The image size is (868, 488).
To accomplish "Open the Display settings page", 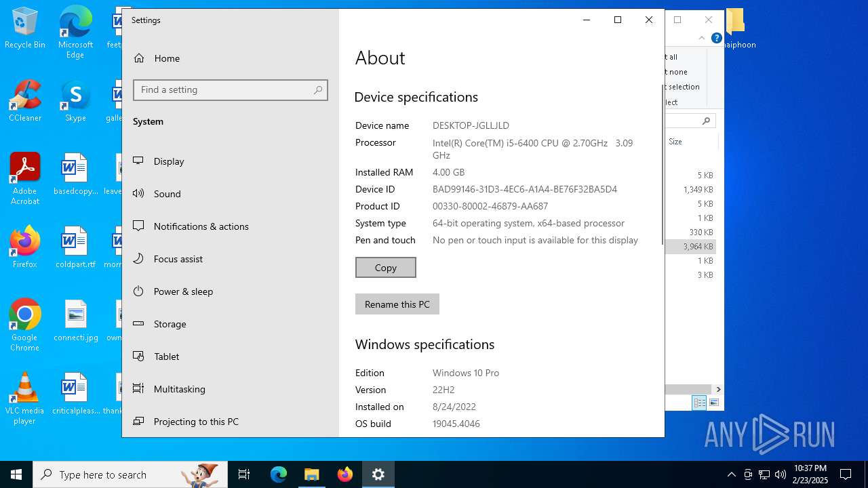I will coord(169,161).
